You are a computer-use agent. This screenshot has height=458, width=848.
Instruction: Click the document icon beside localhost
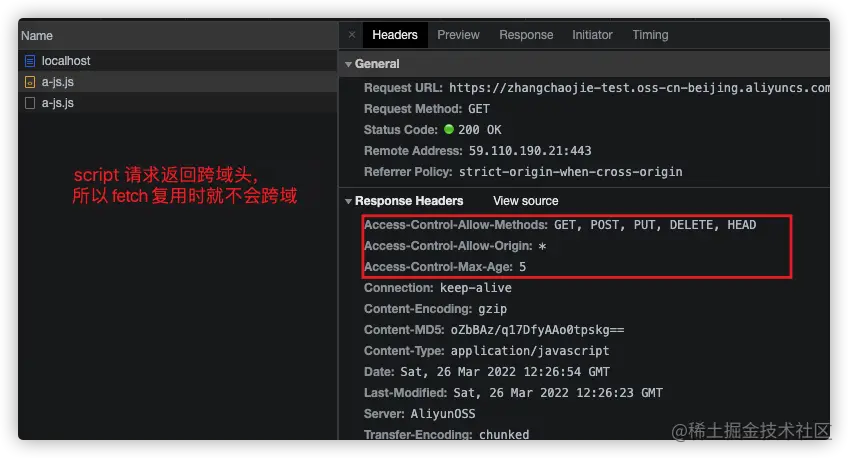(30, 61)
